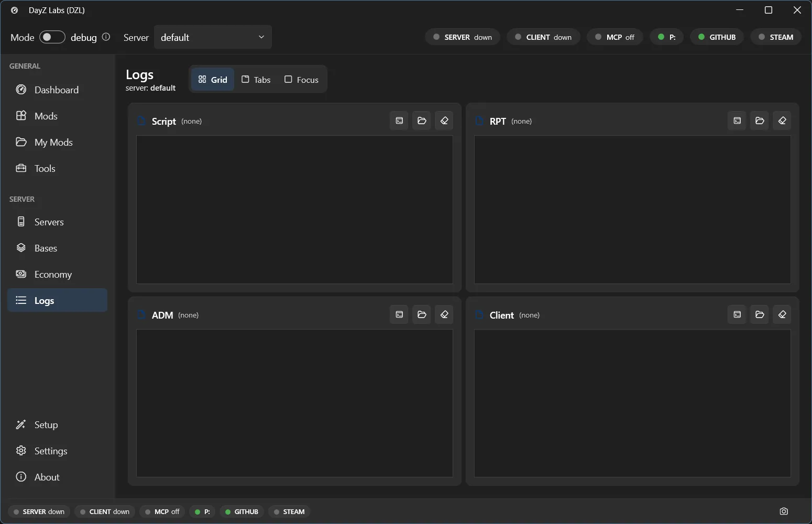Click the top SERVER down status pill
This screenshot has height=524, width=812.
463,37
